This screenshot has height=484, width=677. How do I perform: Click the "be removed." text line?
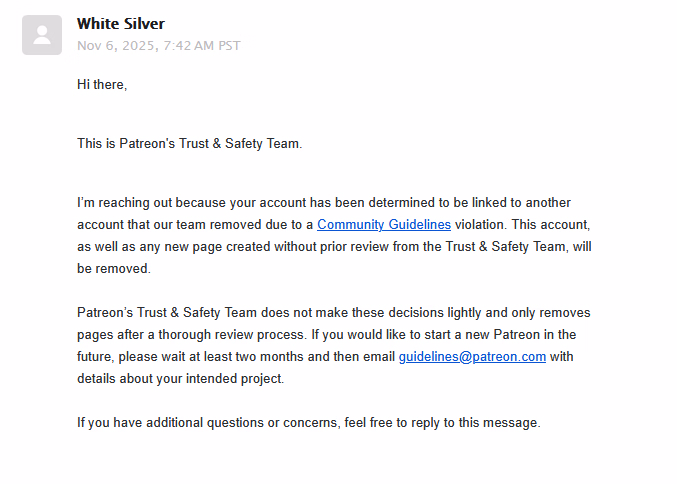[x=113, y=269]
